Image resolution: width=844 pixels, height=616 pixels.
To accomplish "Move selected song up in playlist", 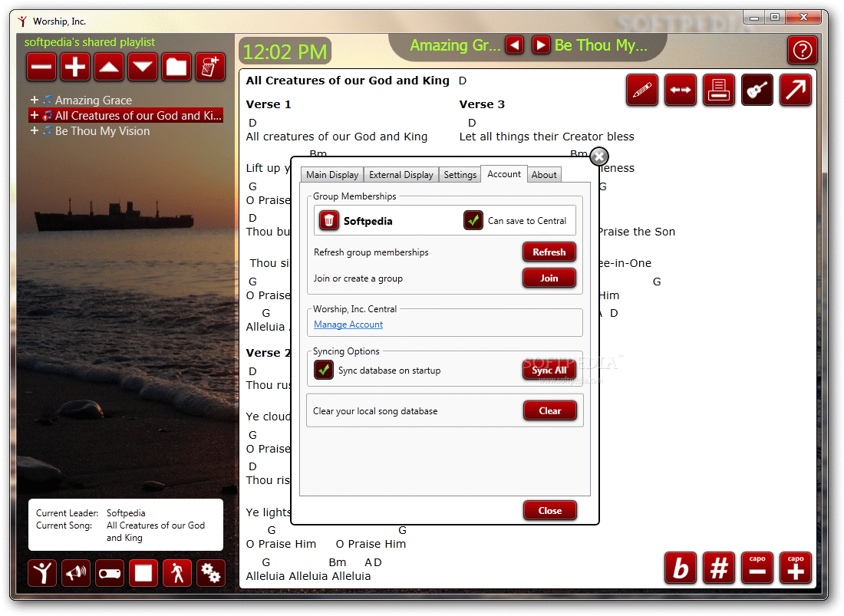I will [109, 68].
